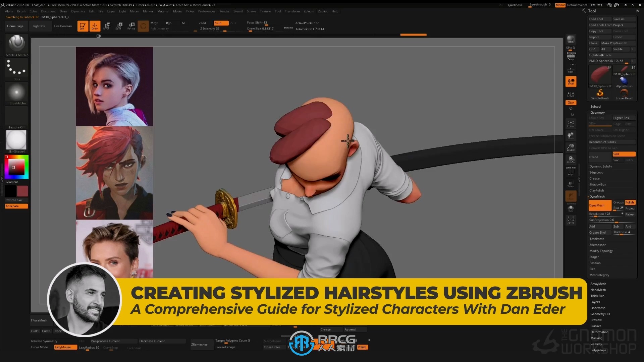
Task: Toggle PolyF line fill icon
Action: (571, 172)
